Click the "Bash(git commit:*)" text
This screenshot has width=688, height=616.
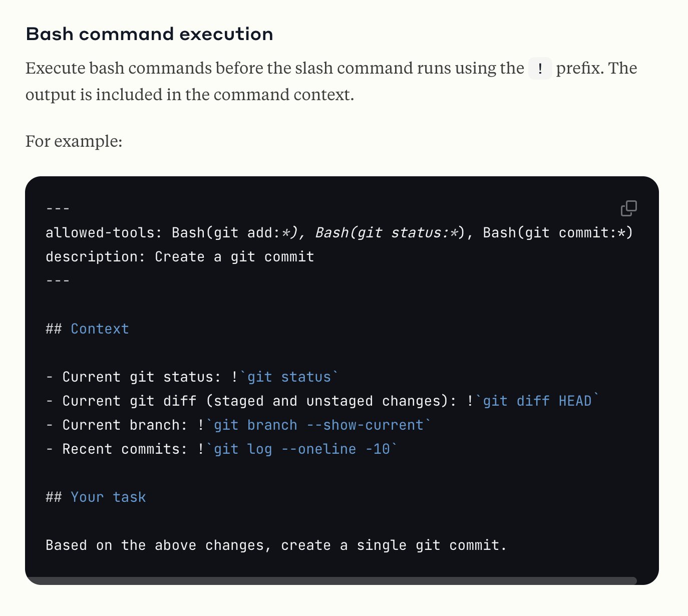coord(558,233)
